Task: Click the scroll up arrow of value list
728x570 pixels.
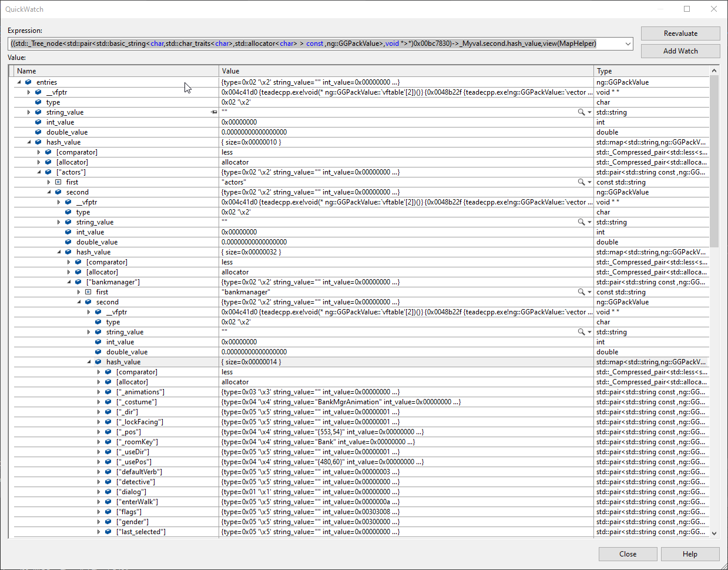Action: click(714, 71)
